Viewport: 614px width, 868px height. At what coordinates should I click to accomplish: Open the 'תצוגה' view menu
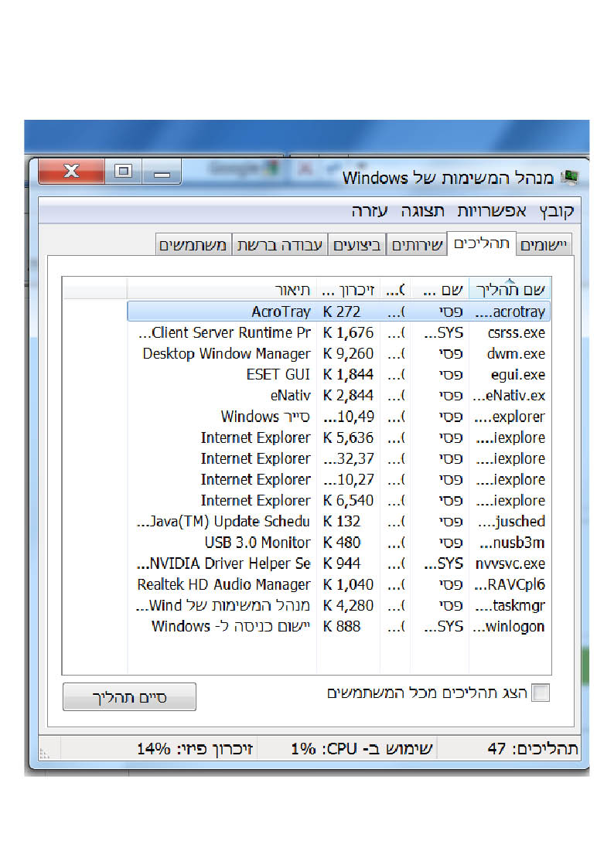click(422, 211)
